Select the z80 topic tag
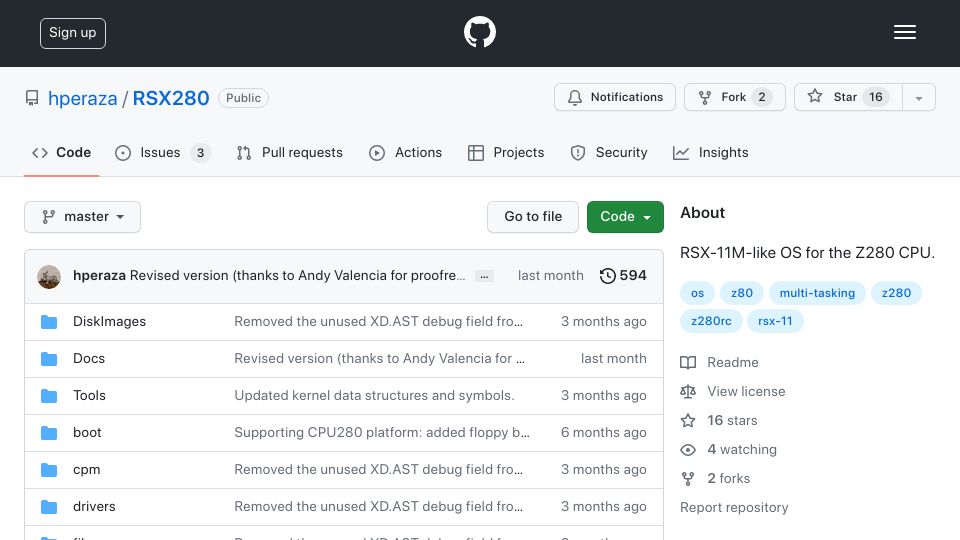The image size is (960, 540). [x=741, y=293]
